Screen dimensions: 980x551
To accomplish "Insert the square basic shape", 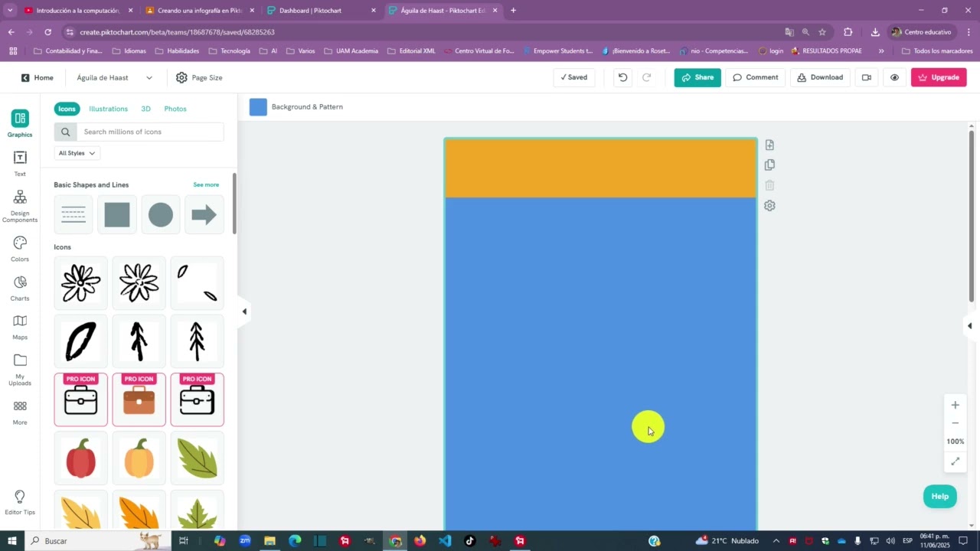I will 117,215.
